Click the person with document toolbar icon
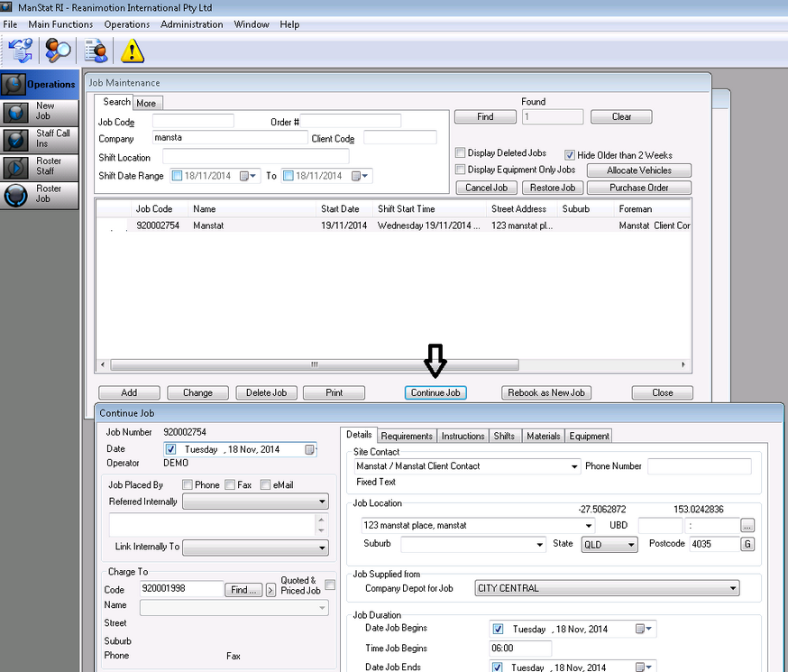Viewport: 788px width, 672px height. (x=96, y=51)
